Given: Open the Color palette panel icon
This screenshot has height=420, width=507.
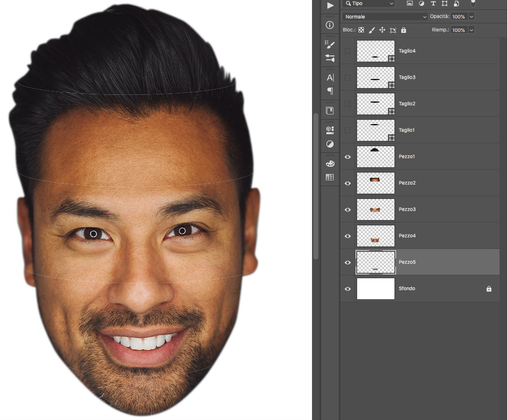Looking at the screenshot, I should [330, 163].
